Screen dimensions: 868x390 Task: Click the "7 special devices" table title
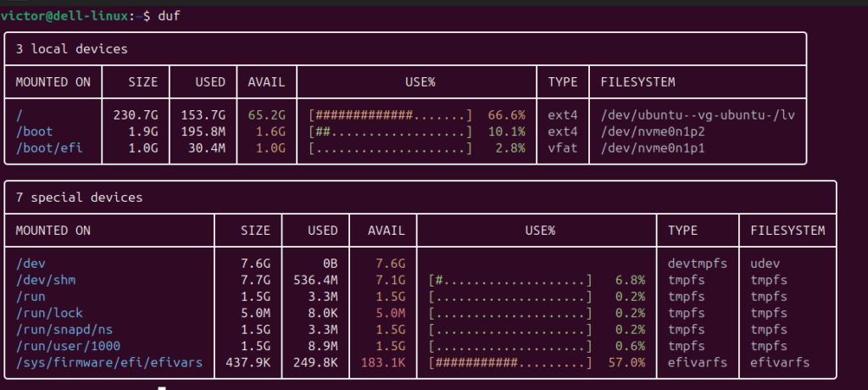[79, 198]
